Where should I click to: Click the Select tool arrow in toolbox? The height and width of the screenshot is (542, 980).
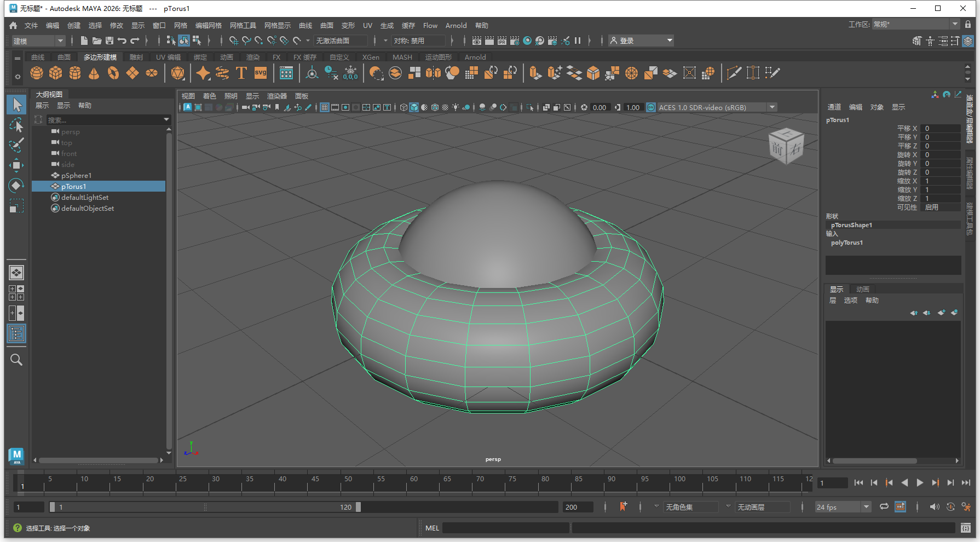(16, 105)
